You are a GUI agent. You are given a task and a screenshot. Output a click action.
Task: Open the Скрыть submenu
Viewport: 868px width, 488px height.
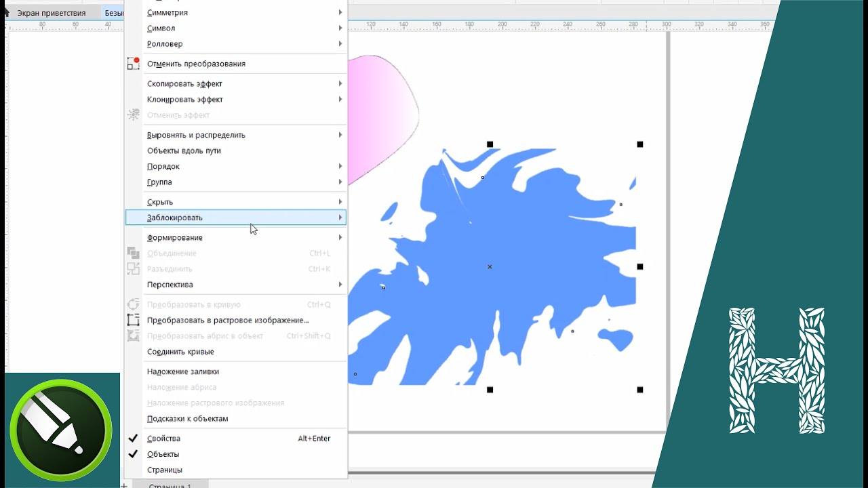[235, 202]
